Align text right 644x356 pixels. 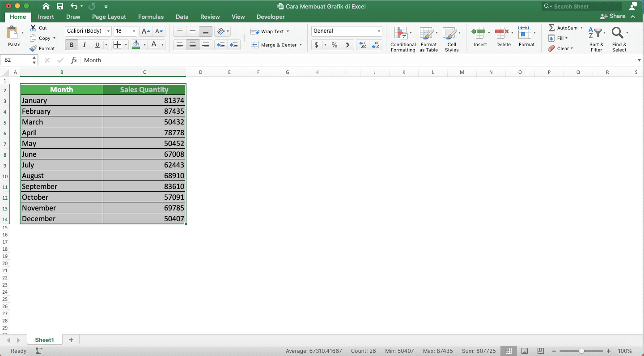pos(206,45)
